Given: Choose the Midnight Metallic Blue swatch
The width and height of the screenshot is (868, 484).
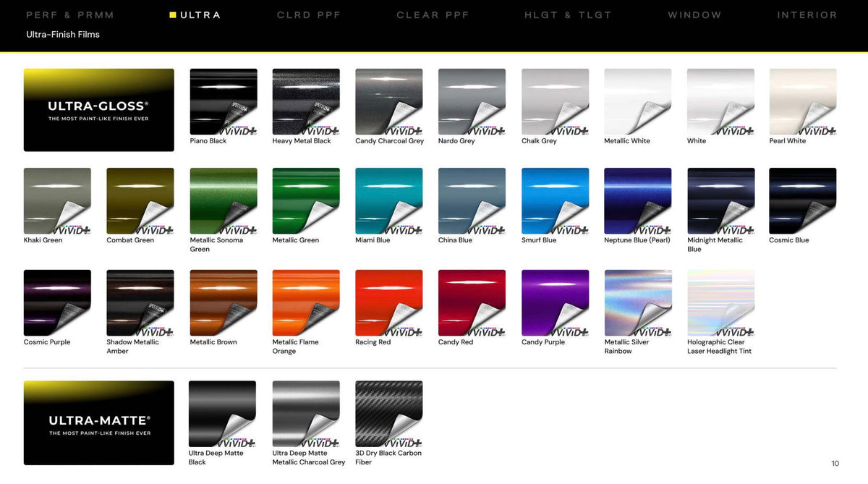Looking at the screenshot, I should [x=720, y=201].
